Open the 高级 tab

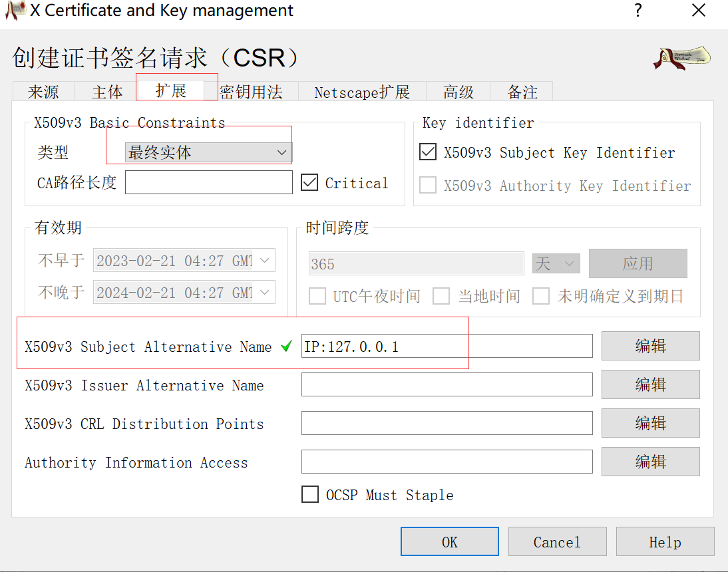click(x=458, y=92)
